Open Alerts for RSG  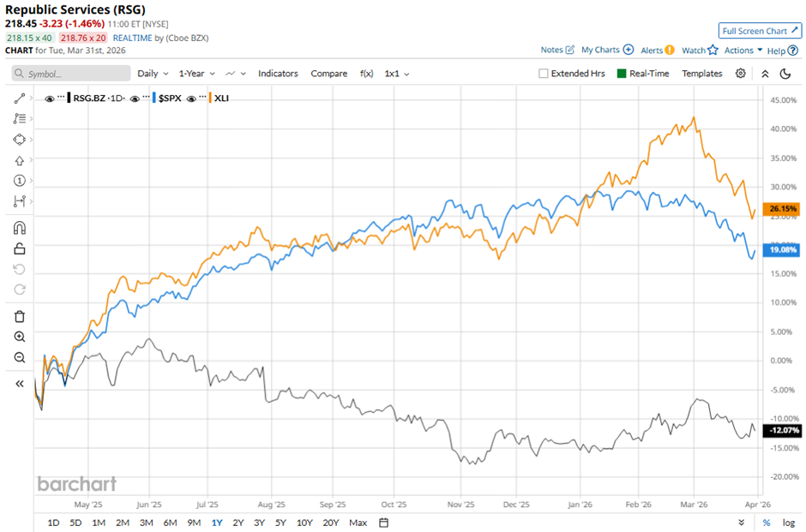point(658,50)
